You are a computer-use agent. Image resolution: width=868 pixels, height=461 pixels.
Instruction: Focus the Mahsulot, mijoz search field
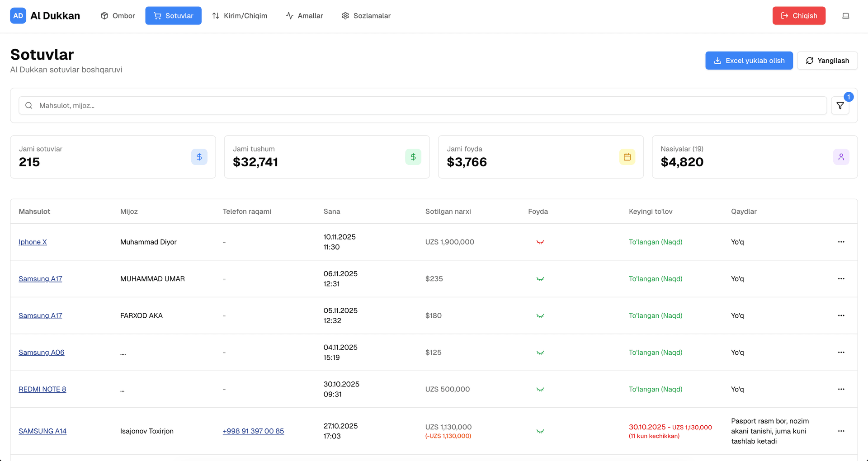pos(422,105)
